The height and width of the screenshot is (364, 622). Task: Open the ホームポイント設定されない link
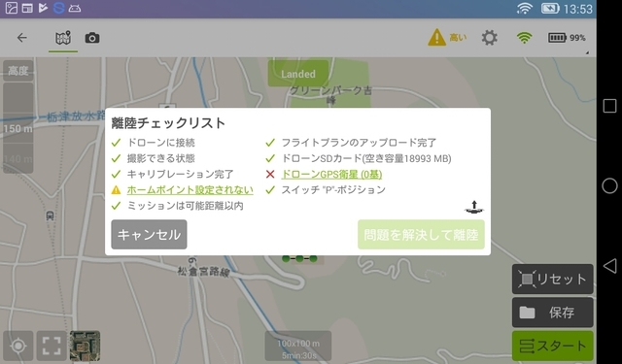coord(190,190)
